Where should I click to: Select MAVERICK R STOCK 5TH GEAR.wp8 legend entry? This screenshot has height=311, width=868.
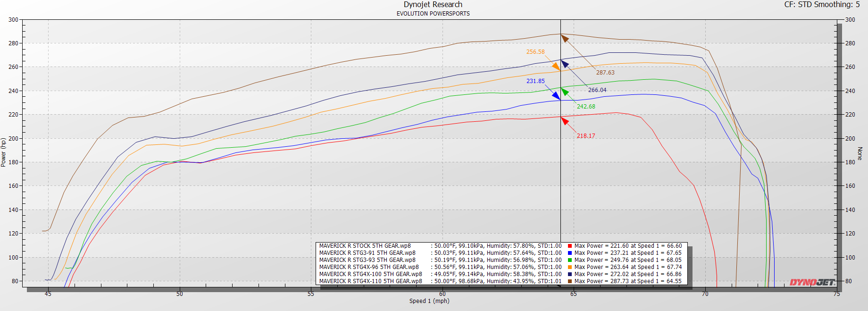[365, 246]
